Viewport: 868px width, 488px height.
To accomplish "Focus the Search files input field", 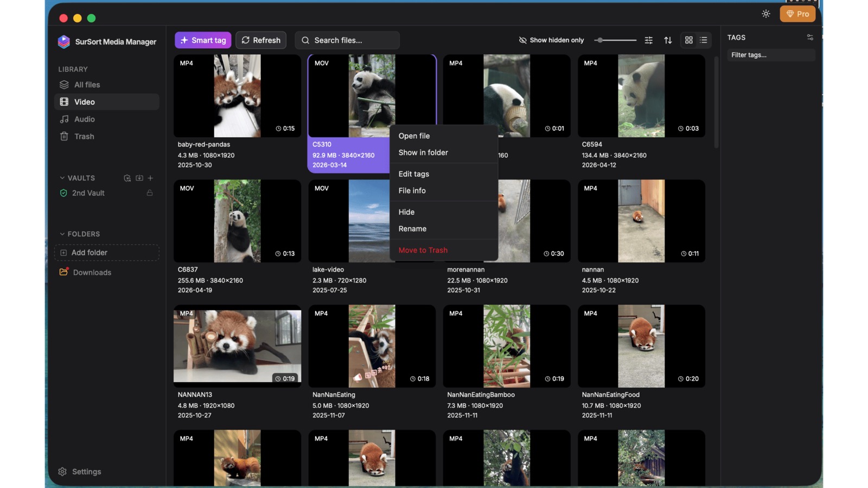I will click(x=347, y=40).
